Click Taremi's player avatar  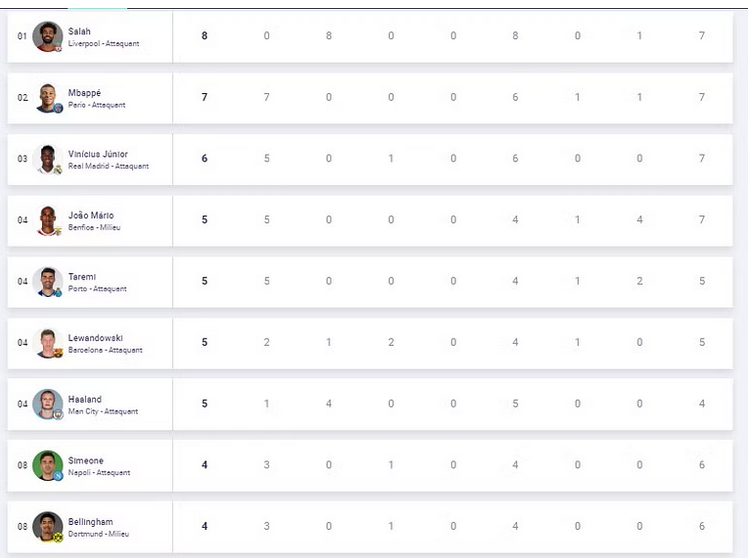[x=47, y=281]
